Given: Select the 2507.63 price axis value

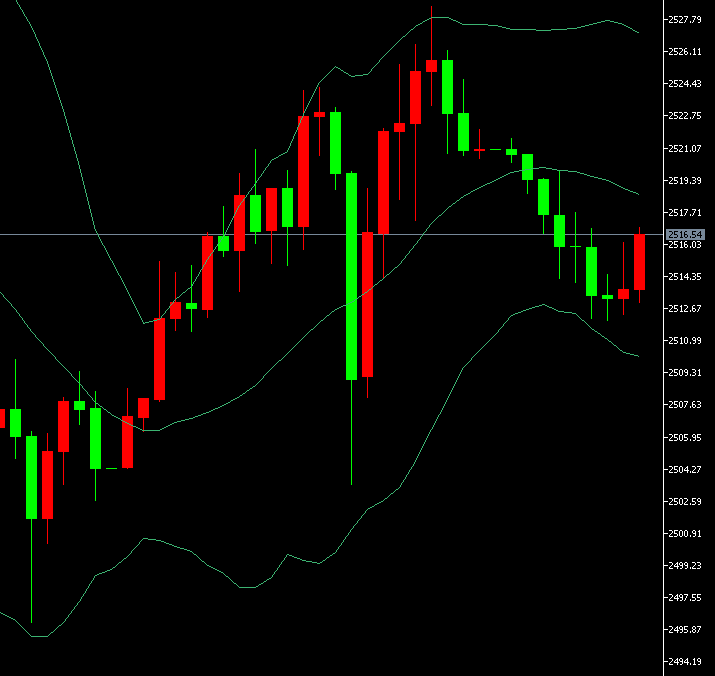Looking at the screenshot, I should pyautogui.click(x=685, y=405).
